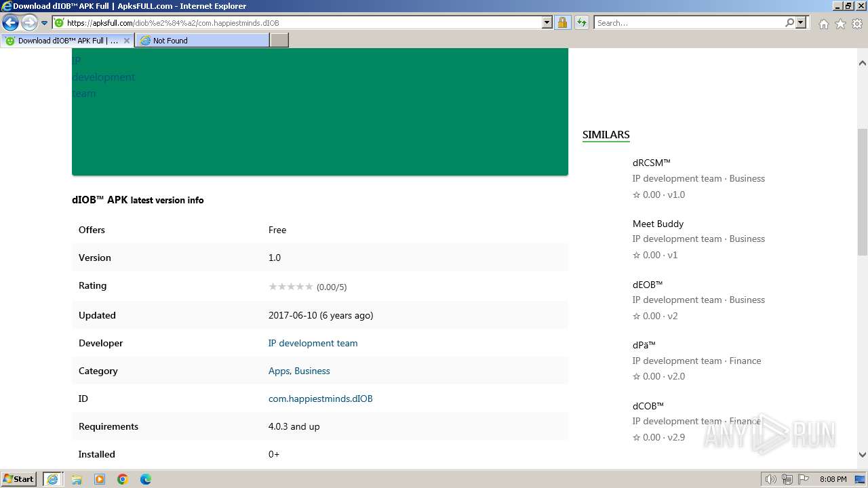This screenshot has height=488, width=868.
Task: Click the vertical scrollbar thumb
Action: (x=862, y=192)
